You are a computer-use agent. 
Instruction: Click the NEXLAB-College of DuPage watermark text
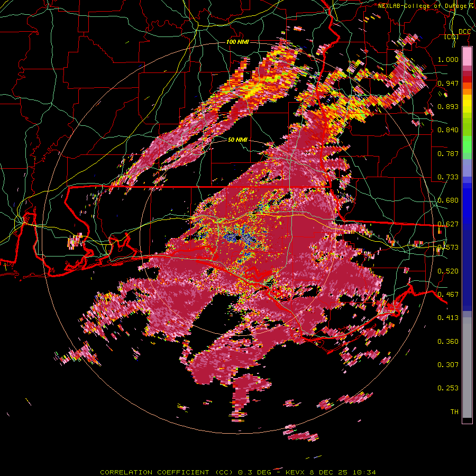point(426,6)
